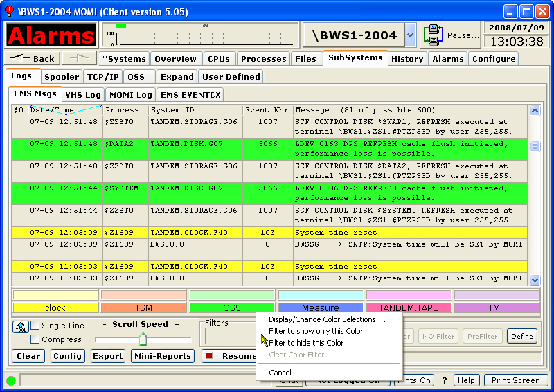Select the pink TANDEM.TAPE color swatch

point(409,308)
